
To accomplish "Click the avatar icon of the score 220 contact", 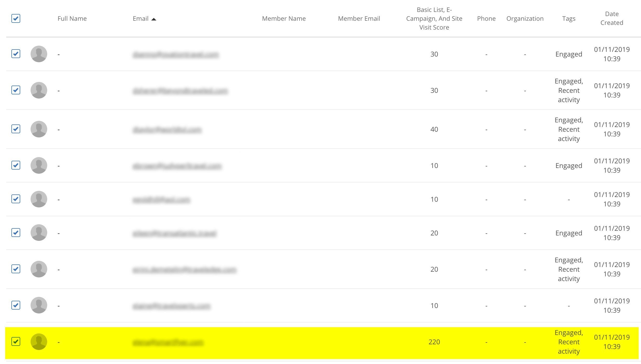I will (39, 342).
